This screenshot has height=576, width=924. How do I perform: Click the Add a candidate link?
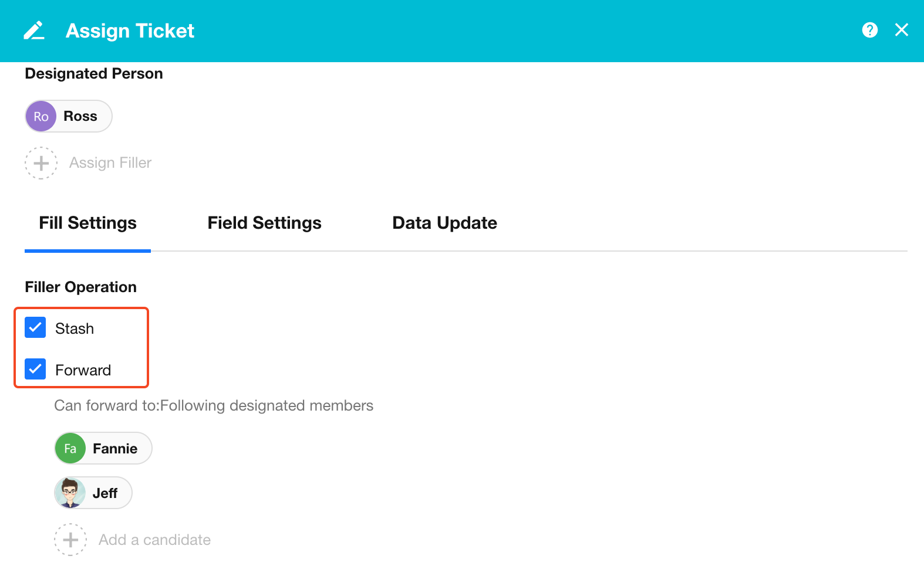154,540
